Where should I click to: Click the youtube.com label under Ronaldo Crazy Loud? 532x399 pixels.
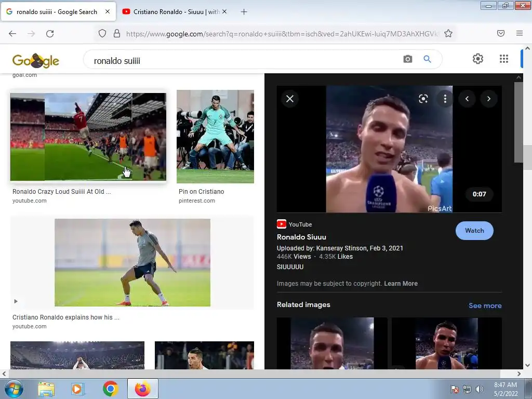[30, 201]
